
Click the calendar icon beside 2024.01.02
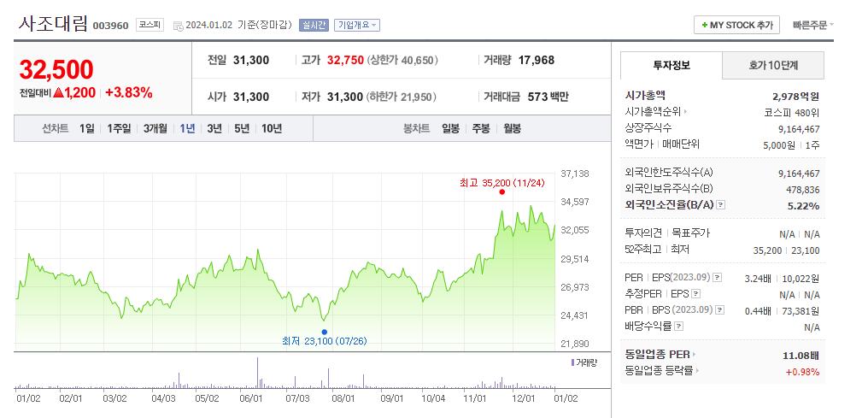(x=179, y=26)
